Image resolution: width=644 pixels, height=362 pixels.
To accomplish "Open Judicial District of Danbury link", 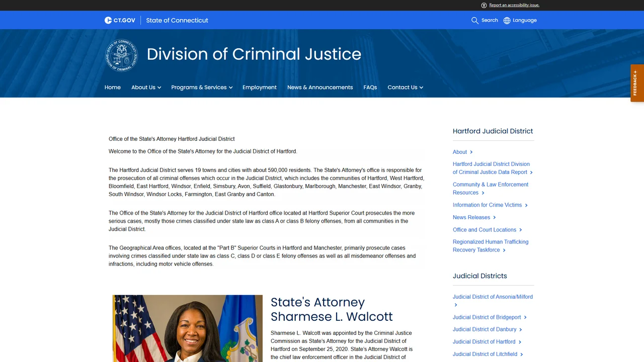I will pyautogui.click(x=487, y=329).
